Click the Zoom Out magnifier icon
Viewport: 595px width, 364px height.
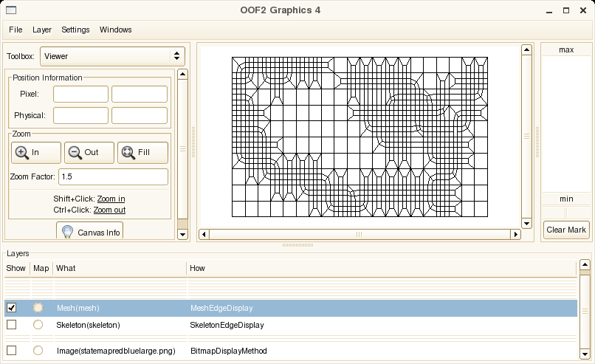click(75, 153)
